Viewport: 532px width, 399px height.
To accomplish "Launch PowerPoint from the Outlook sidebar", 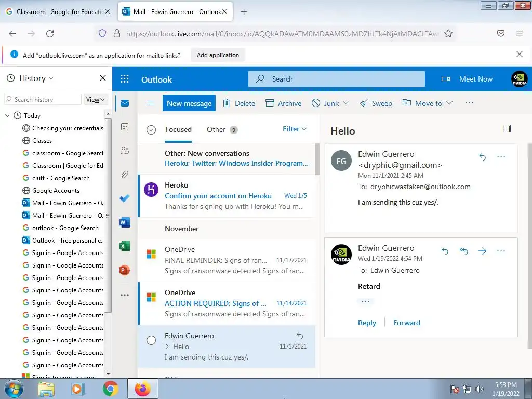I will [x=125, y=270].
